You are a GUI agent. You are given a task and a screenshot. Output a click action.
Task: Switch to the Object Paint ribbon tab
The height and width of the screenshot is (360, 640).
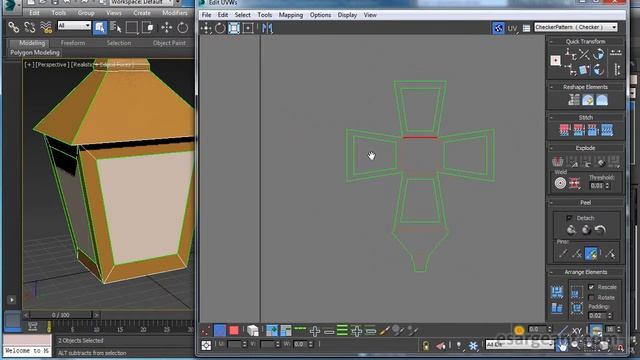[169, 43]
